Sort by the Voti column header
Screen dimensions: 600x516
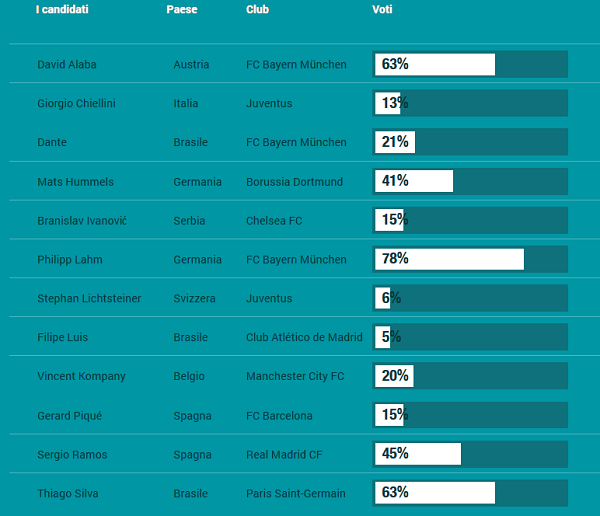click(384, 10)
